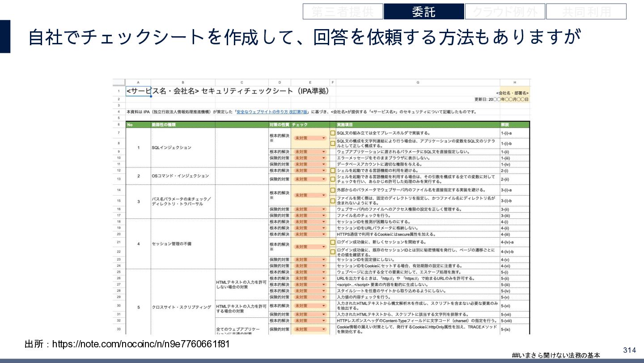Click the '<会社名・部署名>' cell
644x363 pixels.
tap(516, 93)
